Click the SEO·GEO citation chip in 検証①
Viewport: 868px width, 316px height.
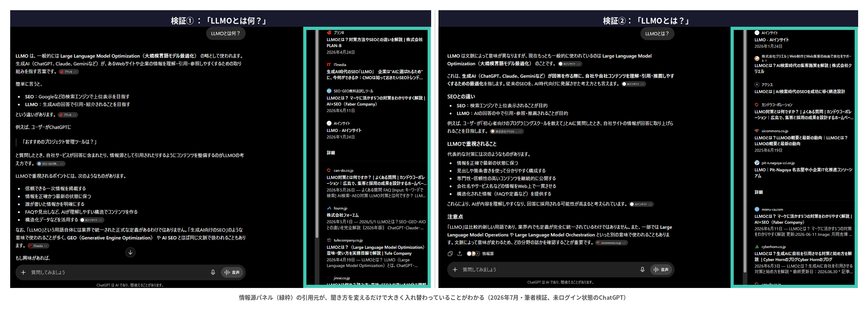(x=51, y=164)
